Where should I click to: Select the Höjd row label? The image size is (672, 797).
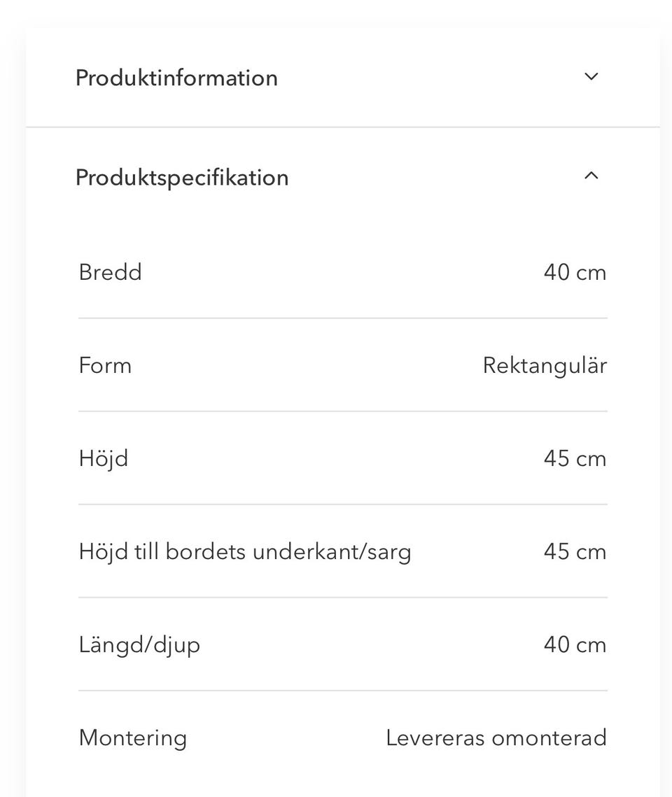pos(104,458)
